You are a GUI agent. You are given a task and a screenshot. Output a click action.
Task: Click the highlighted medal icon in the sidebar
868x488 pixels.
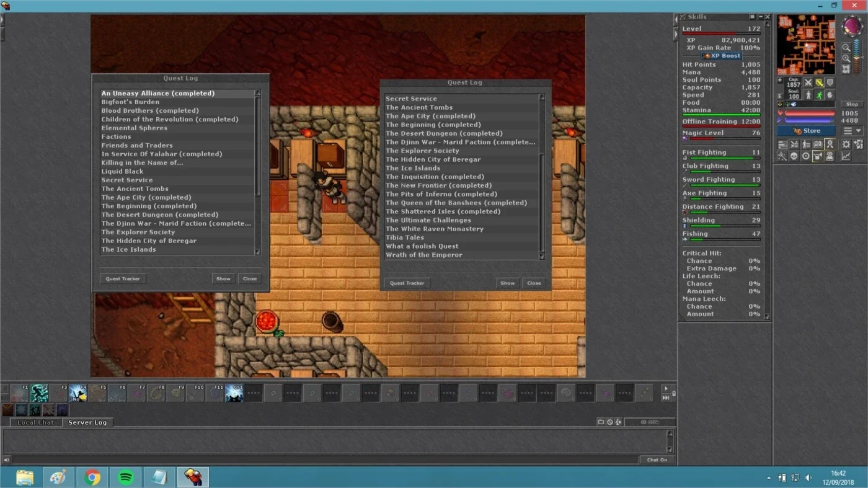[830, 144]
